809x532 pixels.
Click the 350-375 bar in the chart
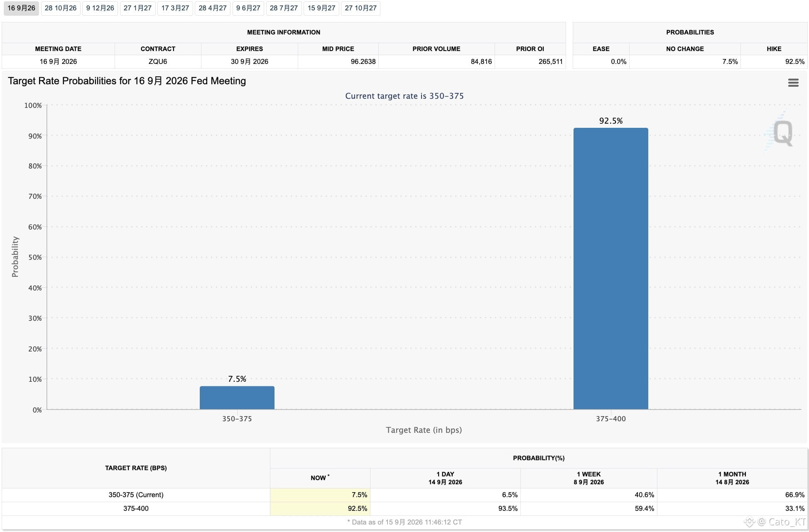click(237, 398)
